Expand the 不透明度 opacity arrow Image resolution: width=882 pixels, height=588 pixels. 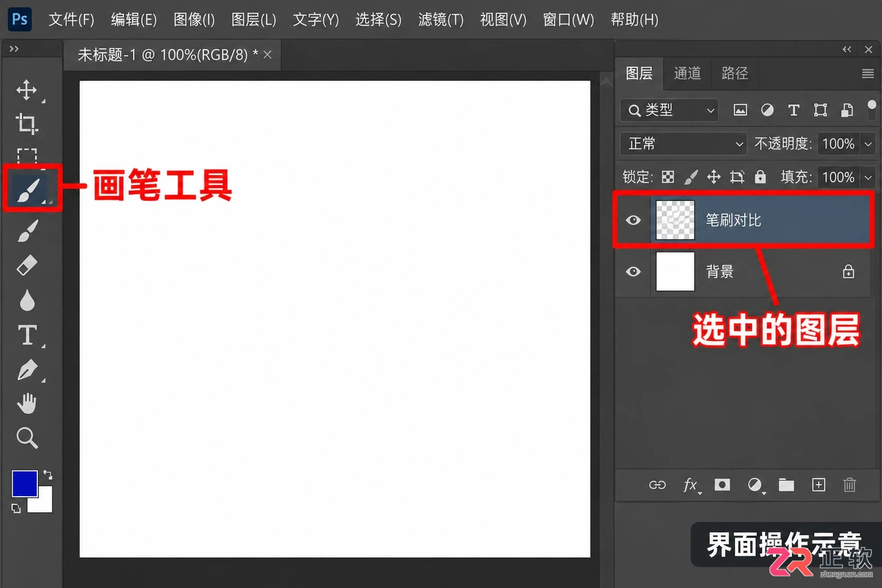868,144
